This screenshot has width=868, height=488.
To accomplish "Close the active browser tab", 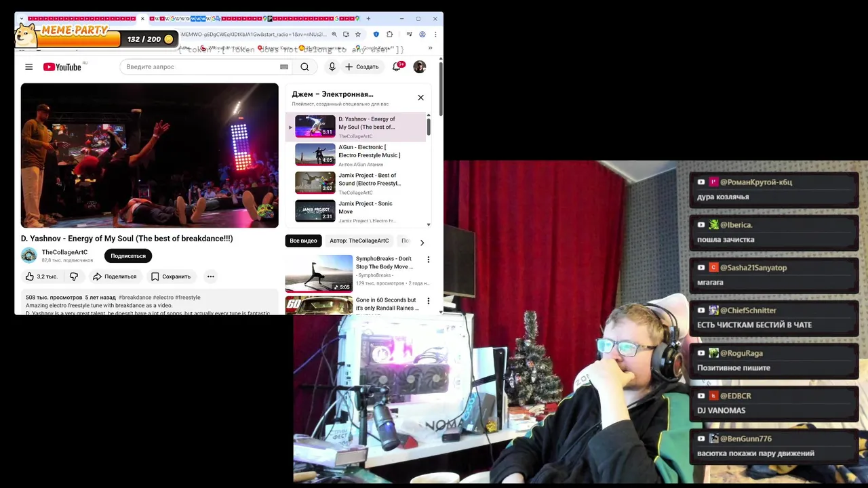I will coord(142,18).
